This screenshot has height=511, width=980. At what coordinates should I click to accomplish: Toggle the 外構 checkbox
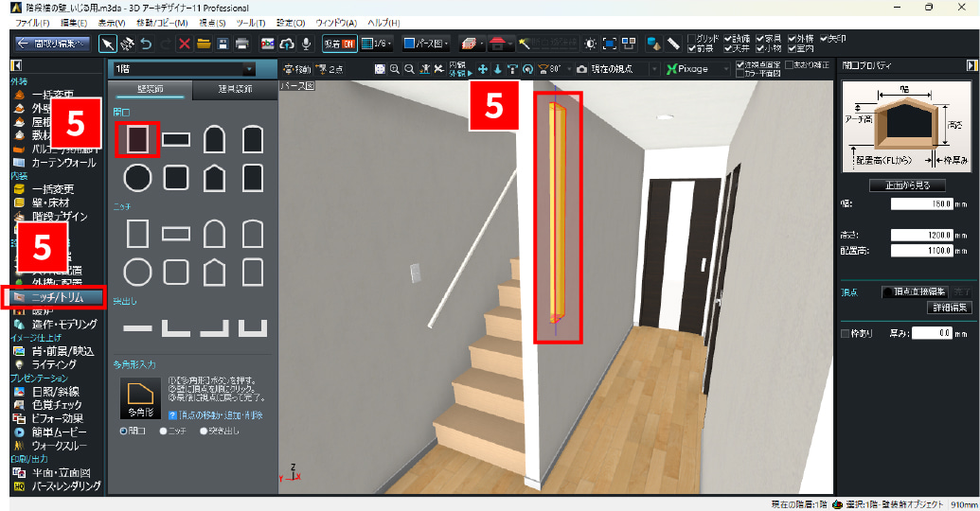click(x=792, y=39)
